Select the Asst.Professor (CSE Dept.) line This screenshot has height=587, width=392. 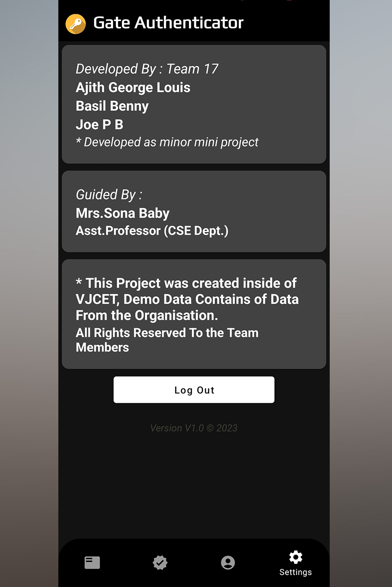pyautogui.click(x=152, y=231)
